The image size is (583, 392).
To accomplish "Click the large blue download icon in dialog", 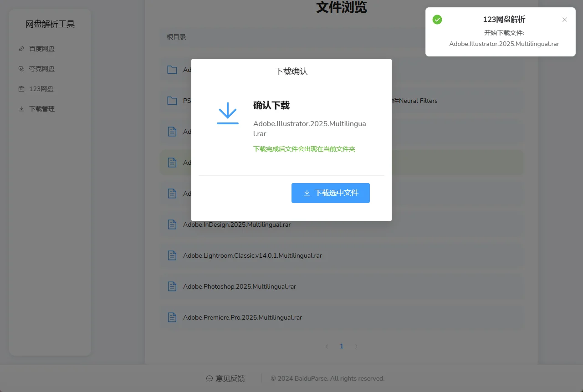I will (x=228, y=113).
